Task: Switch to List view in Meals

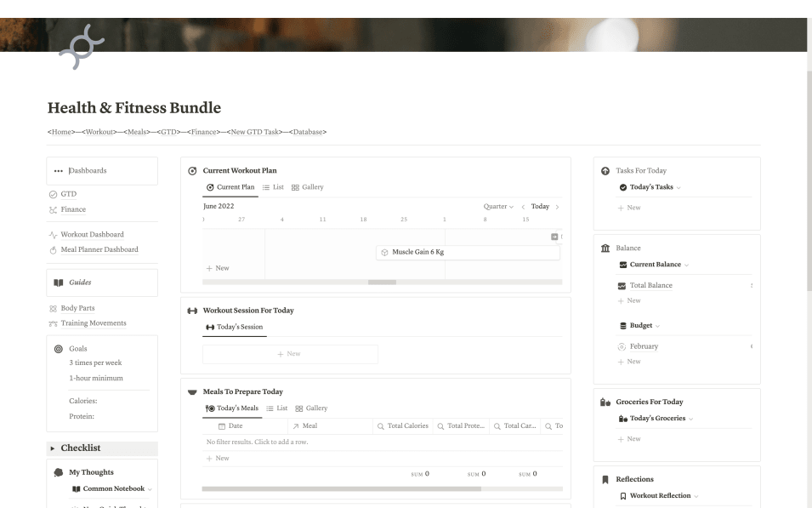Action: coord(276,408)
